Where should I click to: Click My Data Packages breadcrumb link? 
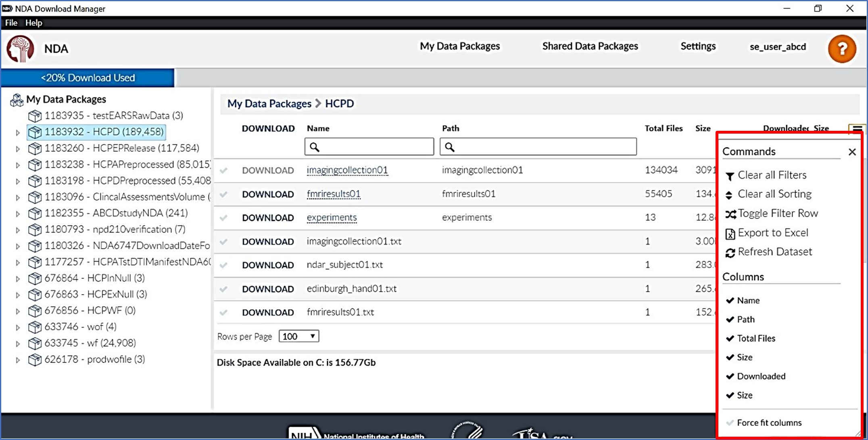(269, 104)
